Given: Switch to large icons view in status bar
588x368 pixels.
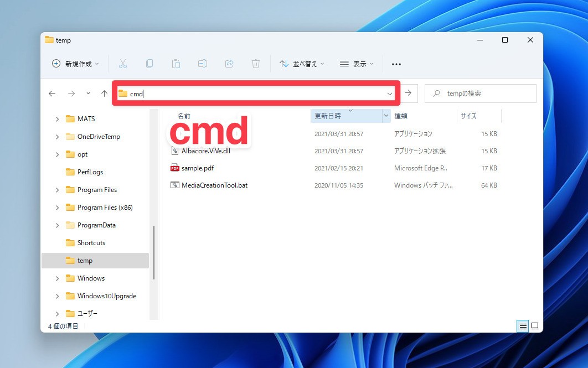Looking at the screenshot, I should 535,326.
